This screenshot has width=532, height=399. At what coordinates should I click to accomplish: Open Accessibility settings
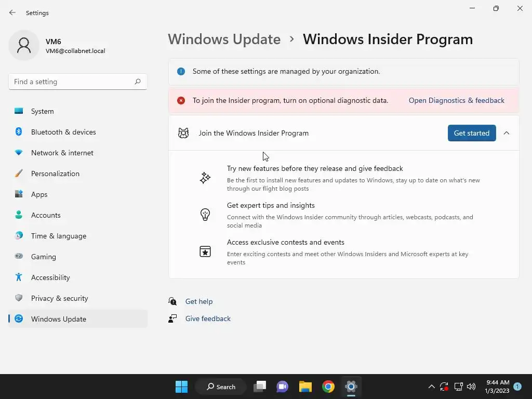coord(78,277)
